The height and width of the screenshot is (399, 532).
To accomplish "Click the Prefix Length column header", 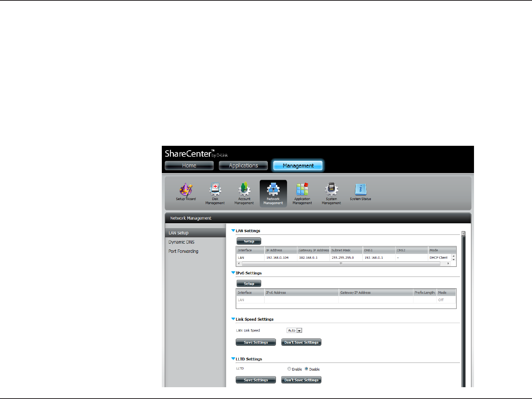I will (x=425, y=293).
